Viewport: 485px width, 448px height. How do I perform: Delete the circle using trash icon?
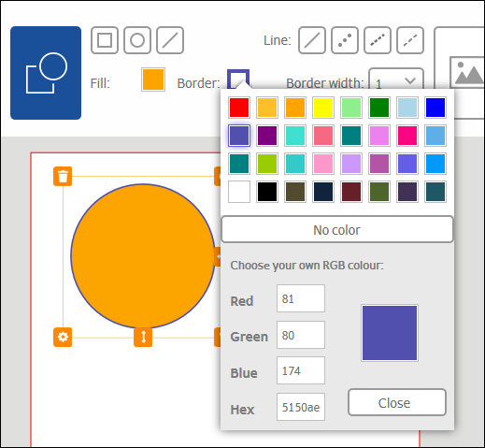63,176
